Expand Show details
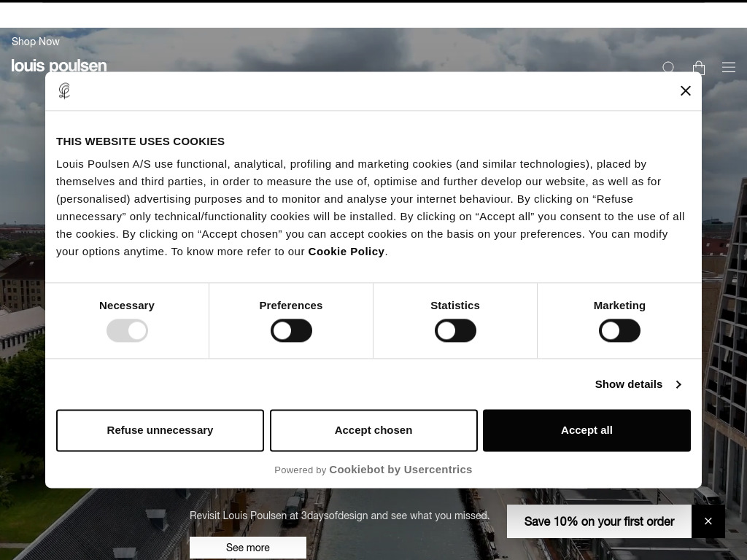Image resolution: width=747 pixels, height=560 pixels. [x=638, y=384]
